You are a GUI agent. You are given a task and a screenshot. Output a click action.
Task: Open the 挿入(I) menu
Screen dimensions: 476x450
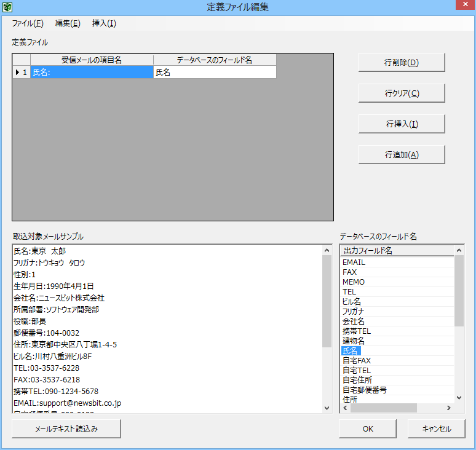(104, 23)
